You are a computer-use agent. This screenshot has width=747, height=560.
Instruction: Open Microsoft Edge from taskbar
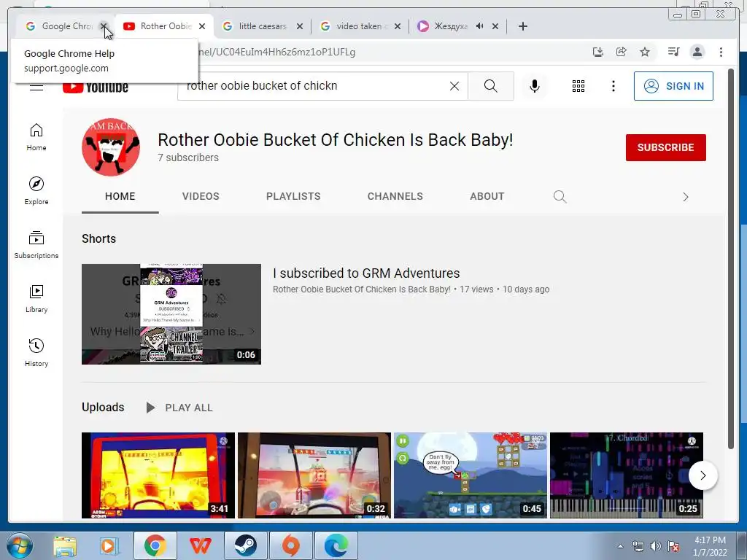(x=336, y=545)
